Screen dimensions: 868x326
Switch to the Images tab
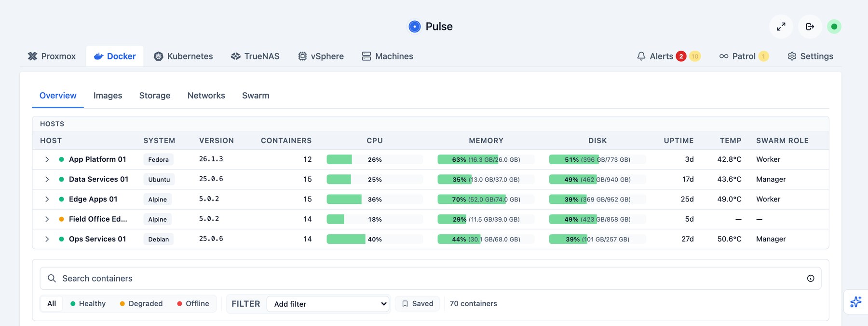[108, 96]
